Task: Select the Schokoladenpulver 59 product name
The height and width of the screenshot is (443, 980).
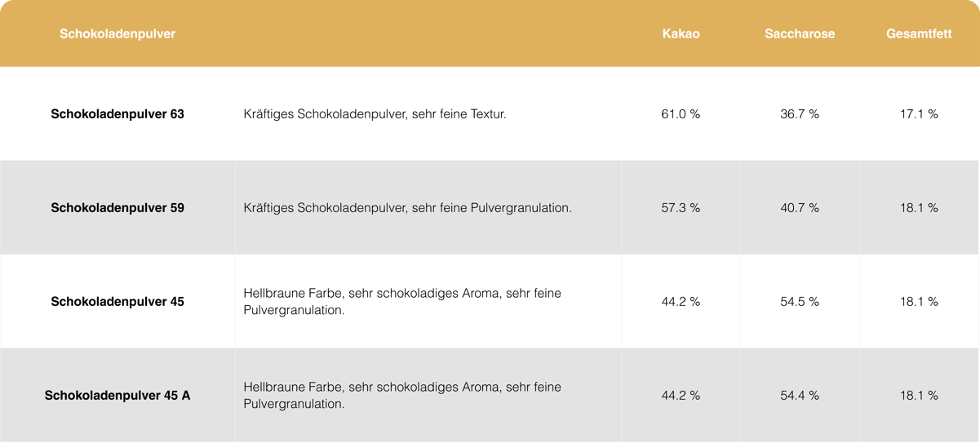Action: click(118, 208)
